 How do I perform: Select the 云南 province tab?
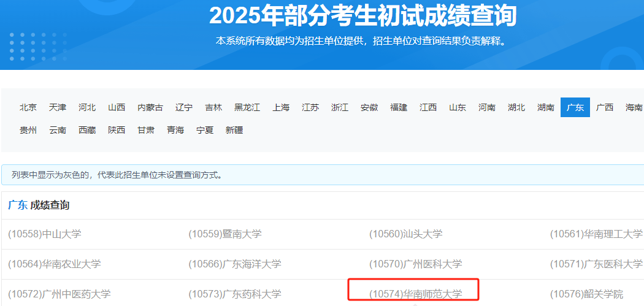pos(58,131)
